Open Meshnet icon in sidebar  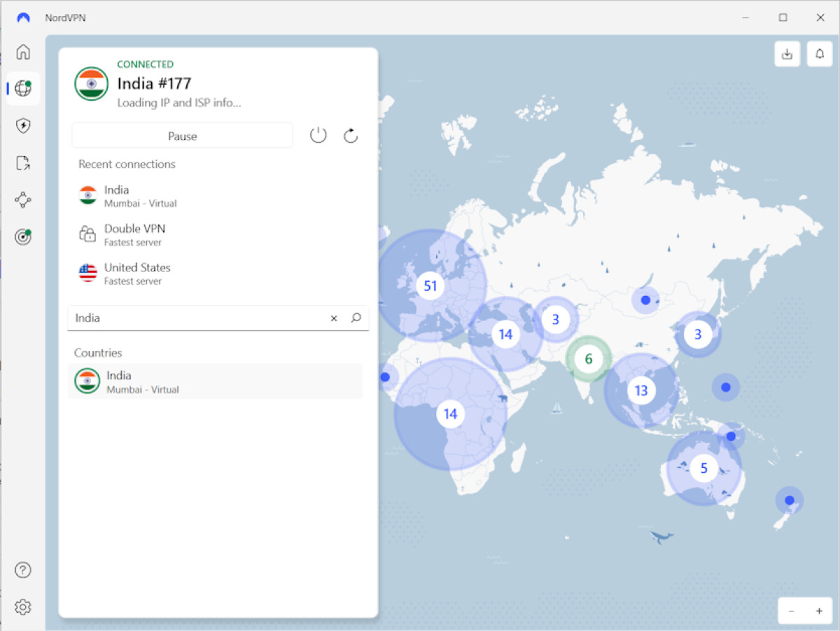tap(23, 200)
